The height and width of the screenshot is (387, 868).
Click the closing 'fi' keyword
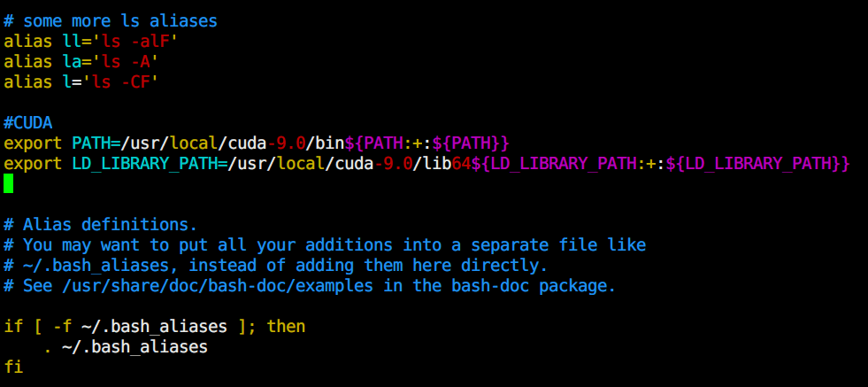(13, 367)
